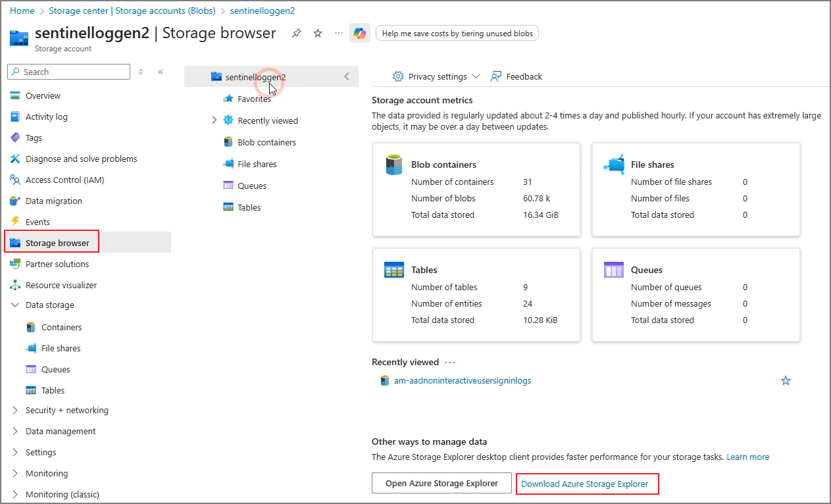Select Queues in the browser tree
This screenshot has width=831, height=504.
click(252, 186)
